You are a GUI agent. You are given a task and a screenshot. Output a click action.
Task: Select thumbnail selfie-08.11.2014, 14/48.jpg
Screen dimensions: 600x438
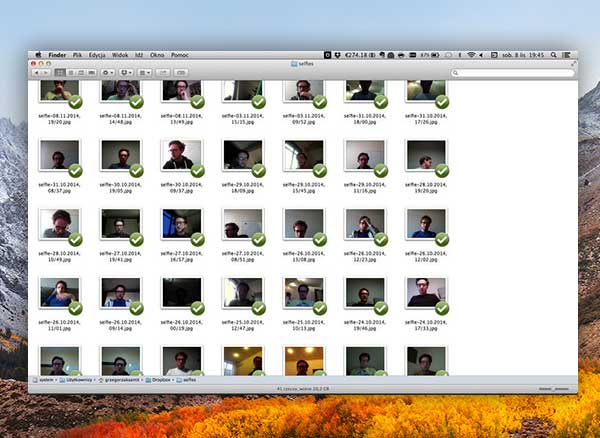click(121, 91)
